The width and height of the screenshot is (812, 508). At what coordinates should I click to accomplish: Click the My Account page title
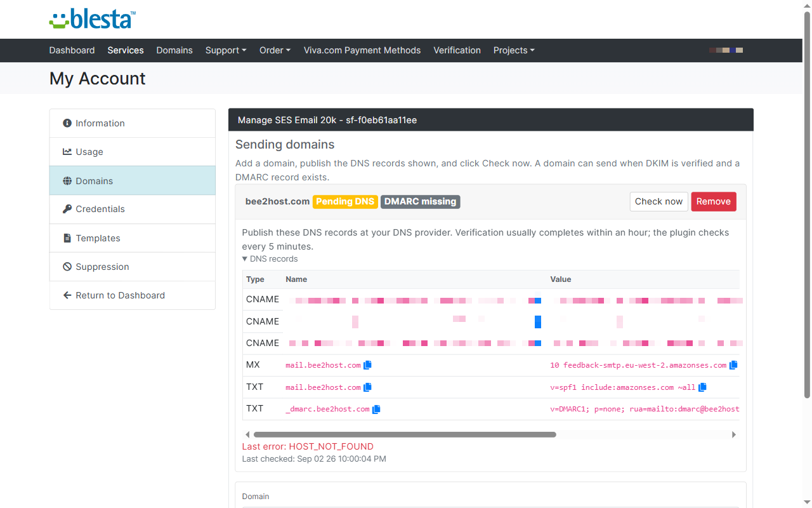point(98,78)
